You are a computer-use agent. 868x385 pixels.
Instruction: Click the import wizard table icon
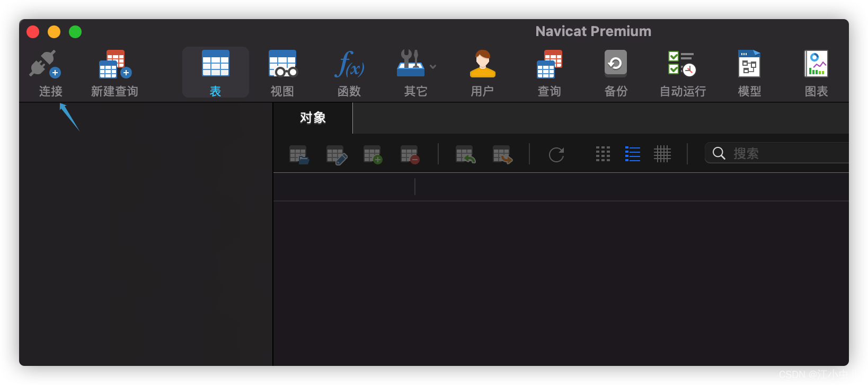(466, 155)
